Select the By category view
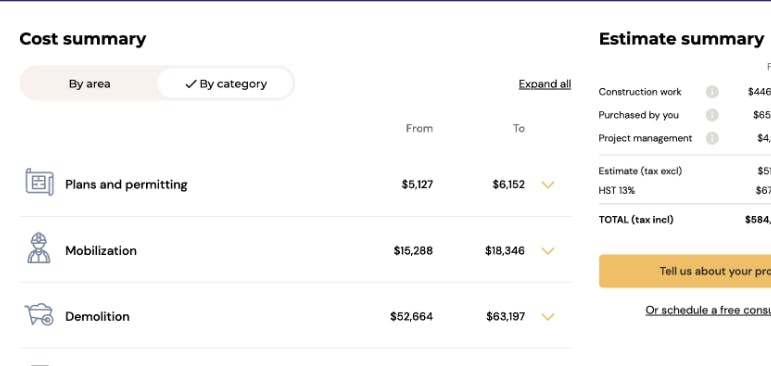771x366 pixels. (x=225, y=84)
